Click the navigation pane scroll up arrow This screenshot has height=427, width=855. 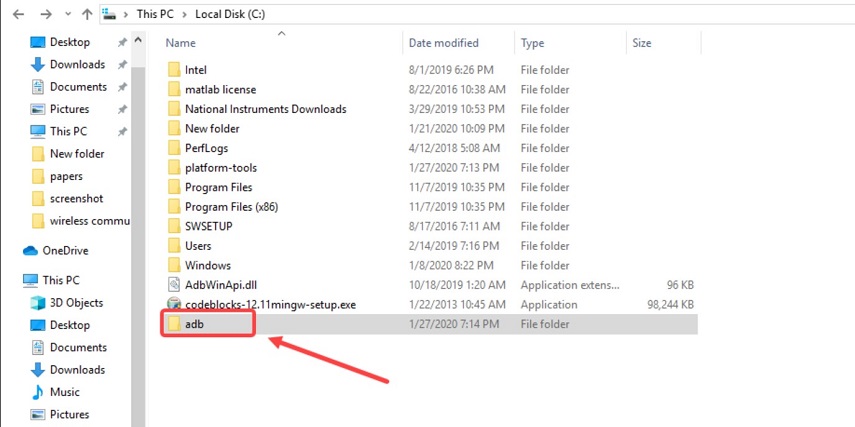point(138,40)
